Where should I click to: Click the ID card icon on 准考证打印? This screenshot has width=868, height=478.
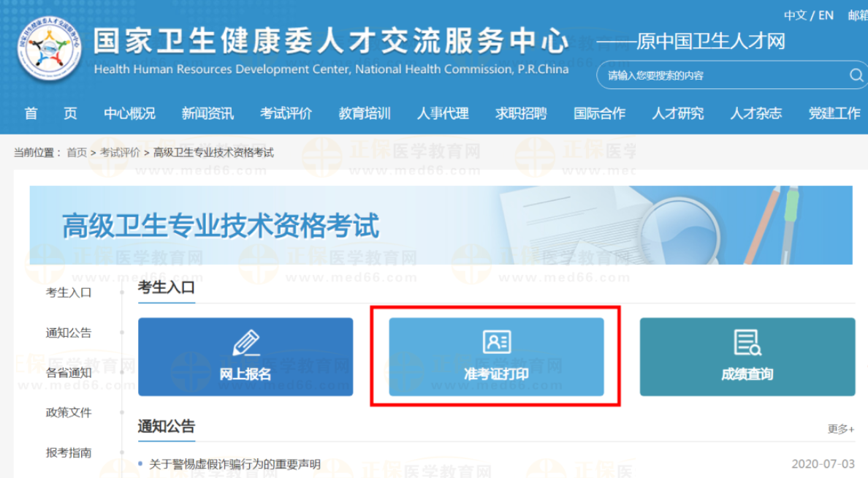(x=497, y=342)
